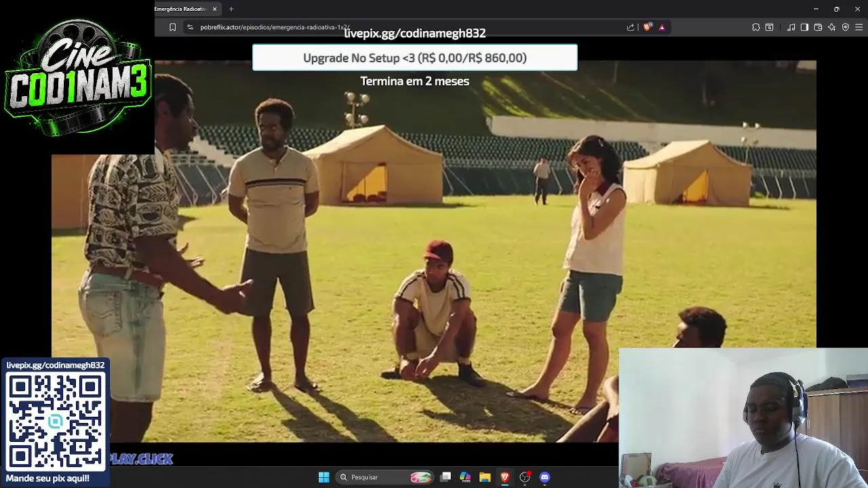Toggle the Brave sidebar panel
Screen dimensions: 868x488
click(804, 27)
